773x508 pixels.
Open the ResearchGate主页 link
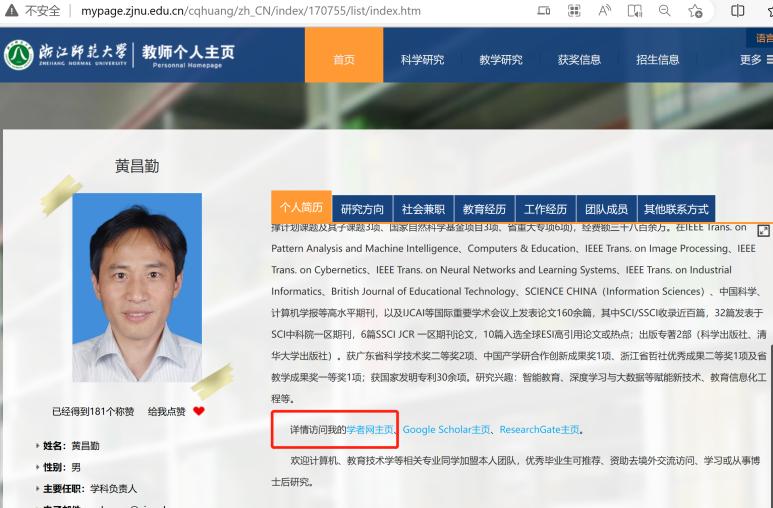pos(539,430)
